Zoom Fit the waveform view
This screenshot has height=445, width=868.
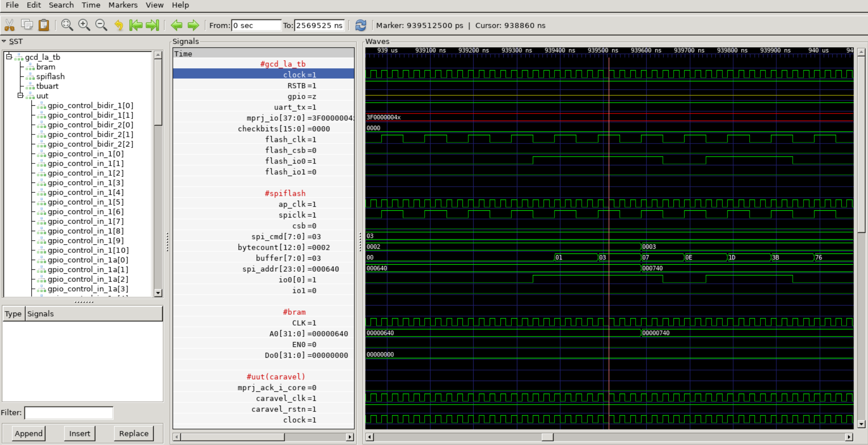pos(67,25)
